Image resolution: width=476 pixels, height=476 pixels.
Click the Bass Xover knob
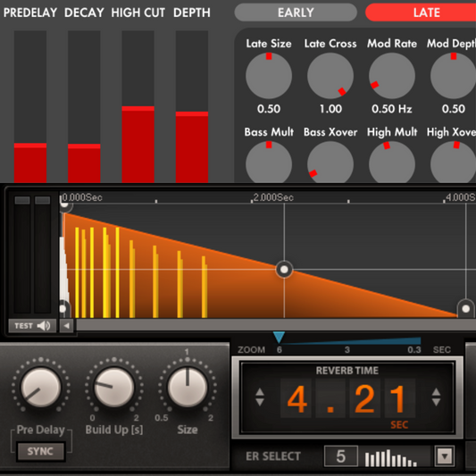click(x=330, y=163)
